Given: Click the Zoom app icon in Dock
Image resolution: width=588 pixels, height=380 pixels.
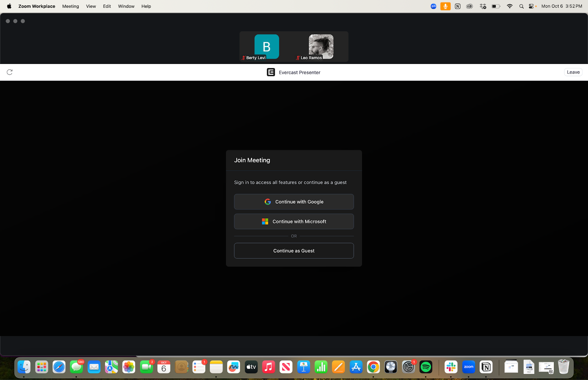Looking at the screenshot, I should point(469,367).
